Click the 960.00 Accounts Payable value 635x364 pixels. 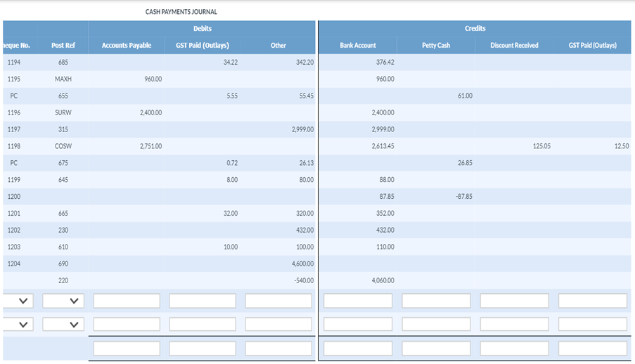point(153,79)
